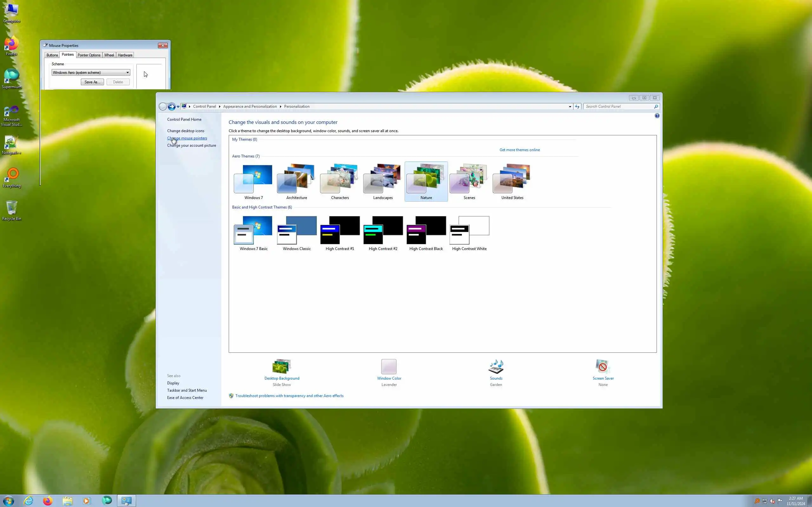This screenshot has width=812, height=507.
Task: Open the Sounds settings icon
Action: click(495, 366)
